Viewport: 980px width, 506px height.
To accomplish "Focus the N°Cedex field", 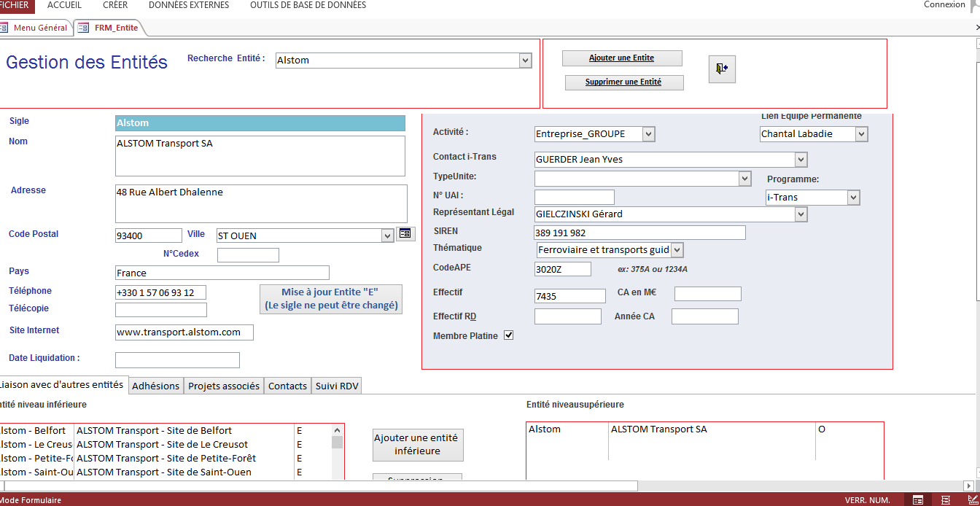I will 248,255.
